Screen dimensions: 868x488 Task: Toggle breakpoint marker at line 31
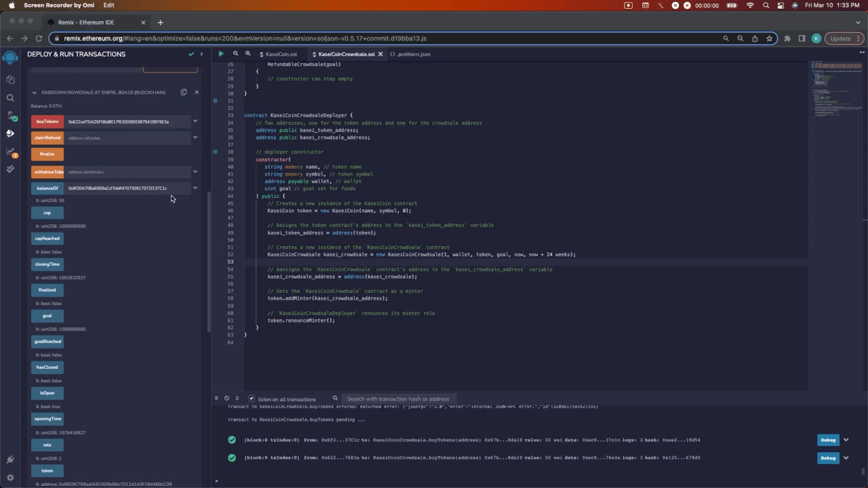click(215, 100)
